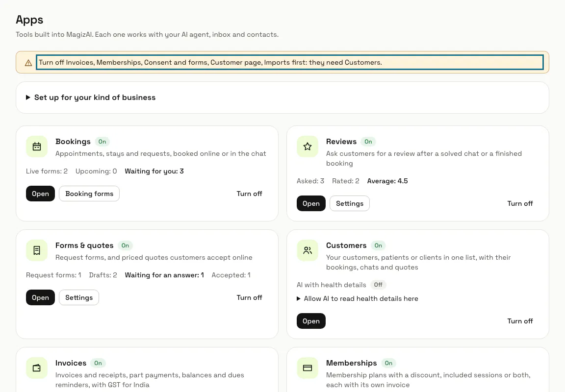
Task: Open the Bookings app
Action: coord(40,194)
